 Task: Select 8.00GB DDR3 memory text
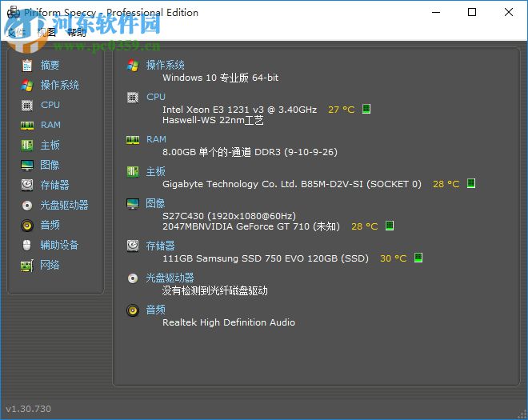pos(250,152)
